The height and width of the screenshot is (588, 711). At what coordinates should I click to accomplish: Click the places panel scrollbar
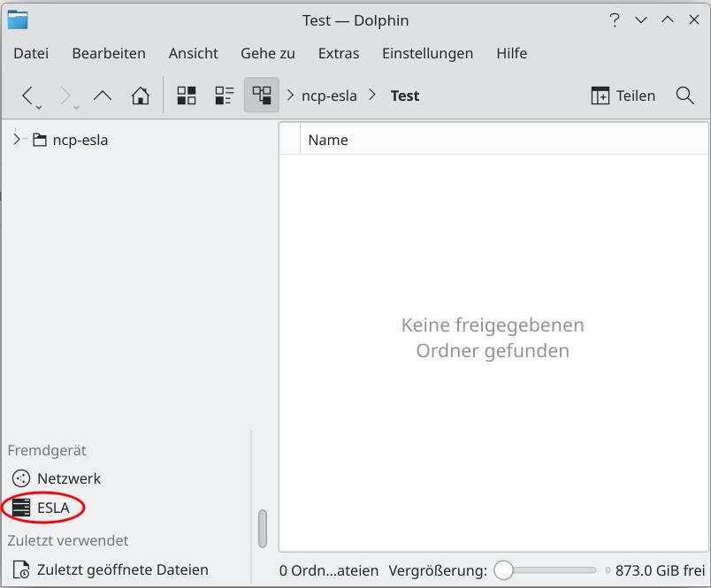pos(263,529)
